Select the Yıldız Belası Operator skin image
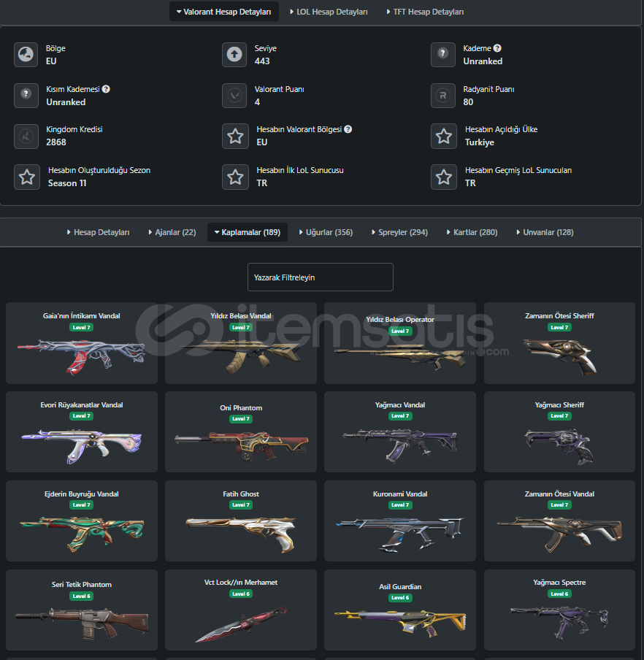Screen dimensions: 644x660 click(x=400, y=358)
